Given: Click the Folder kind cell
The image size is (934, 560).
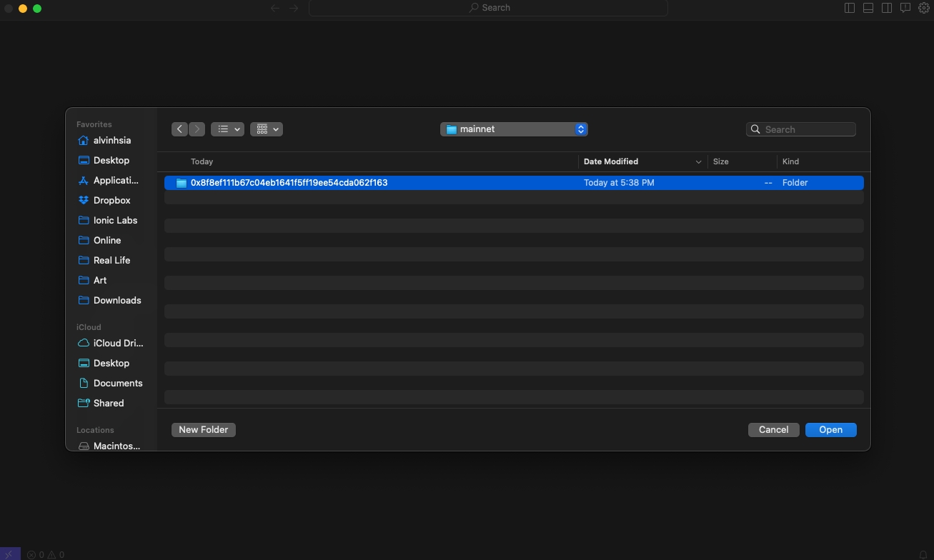Looking at the screenshot, I should click(795, 183).
